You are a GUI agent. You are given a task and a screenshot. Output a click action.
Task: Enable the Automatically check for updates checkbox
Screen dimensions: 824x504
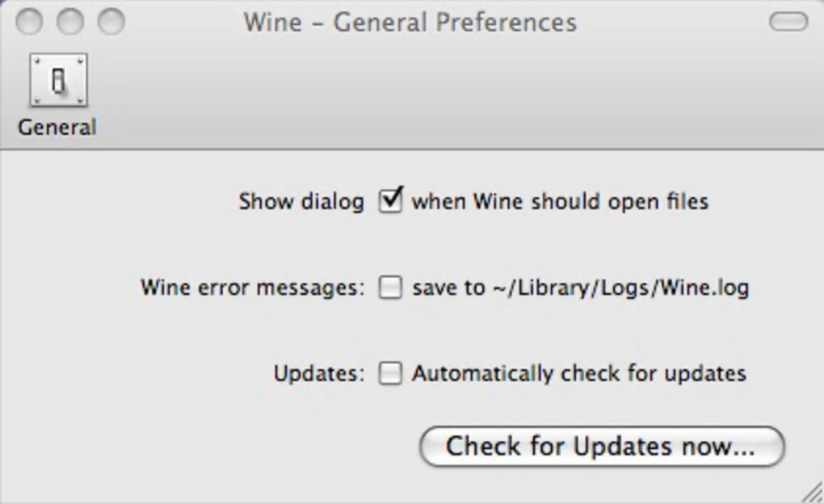(x=391, y=373)
